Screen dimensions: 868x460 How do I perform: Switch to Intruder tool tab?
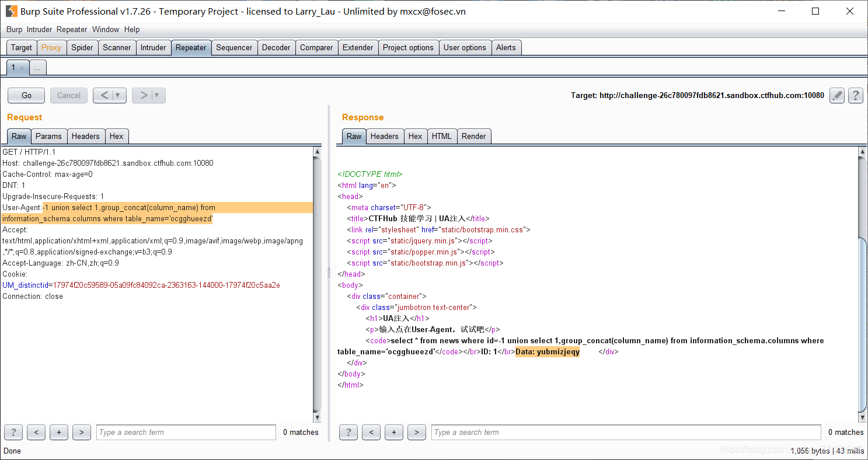coord(153,47)
